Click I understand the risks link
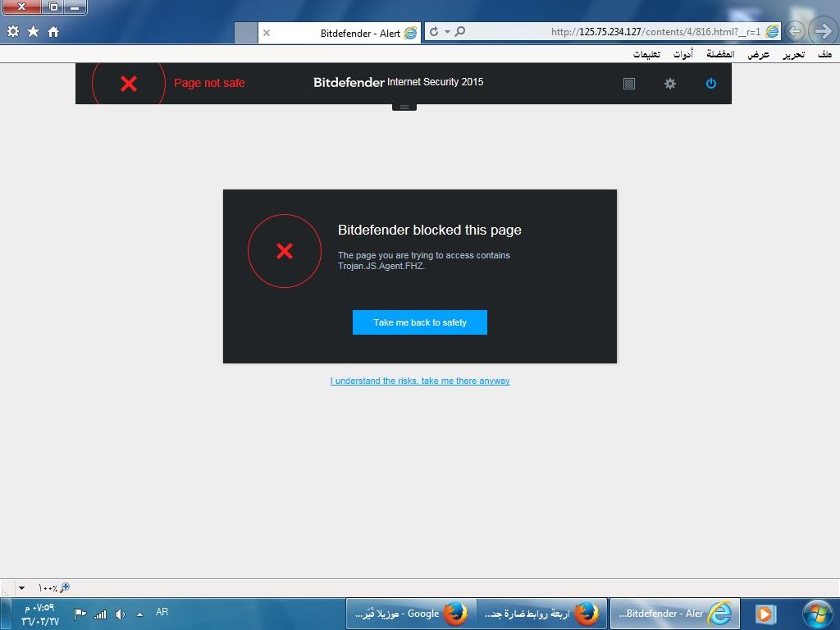The height and width of the screenshot is (630, 840). pos(420,381)
